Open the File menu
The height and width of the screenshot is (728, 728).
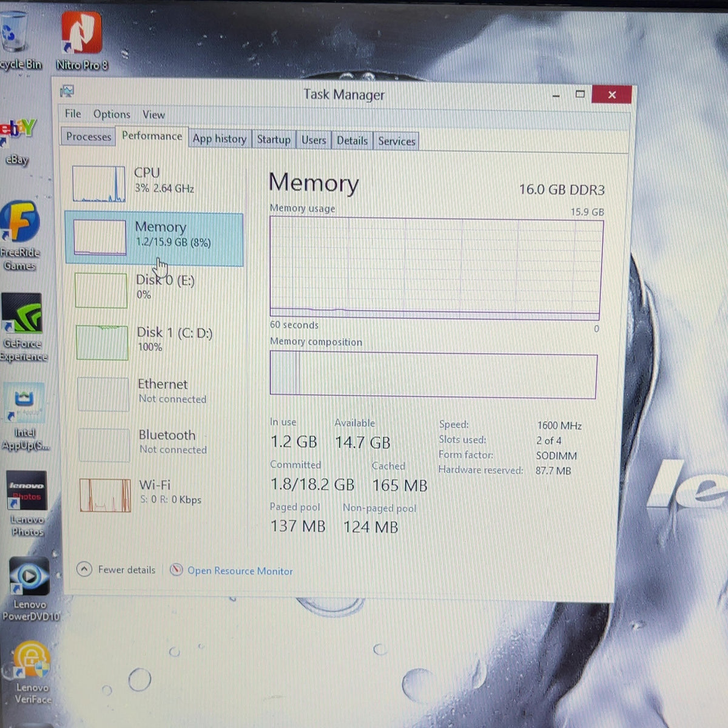[x=73, y=113]
